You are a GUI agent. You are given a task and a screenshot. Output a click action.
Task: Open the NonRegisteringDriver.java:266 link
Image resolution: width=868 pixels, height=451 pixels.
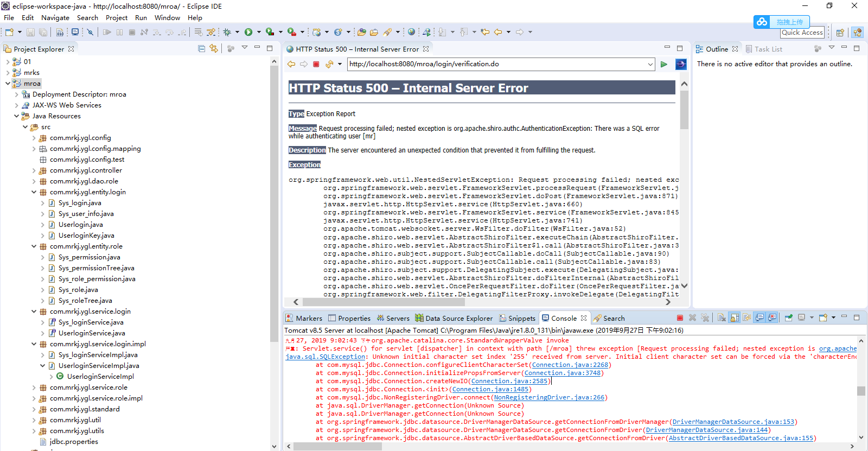549,397
